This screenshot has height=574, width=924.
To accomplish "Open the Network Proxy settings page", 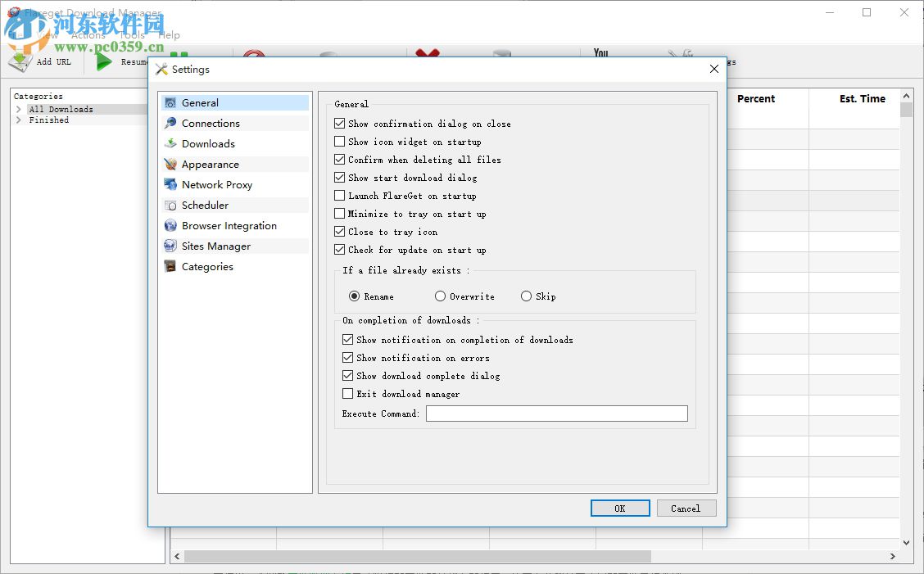I will [x=235, y=184].
